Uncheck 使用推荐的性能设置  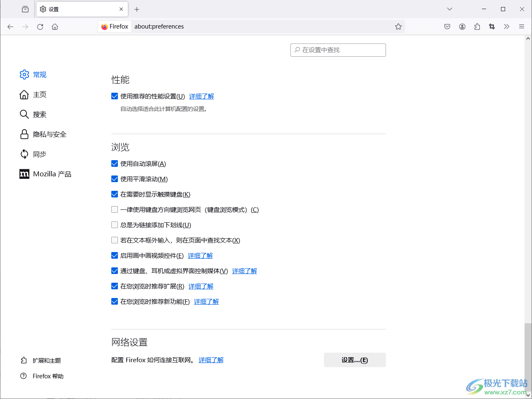point(115,96)
